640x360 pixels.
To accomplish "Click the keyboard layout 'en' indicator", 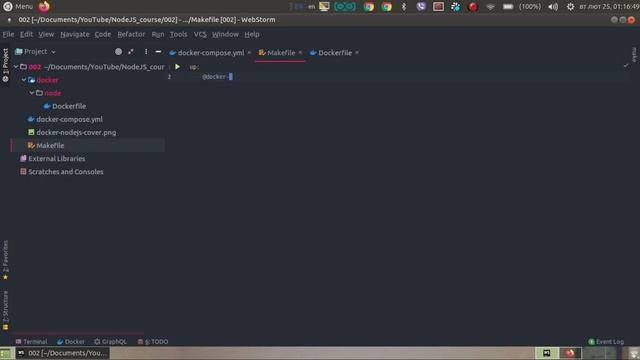I will coord(311,7).
